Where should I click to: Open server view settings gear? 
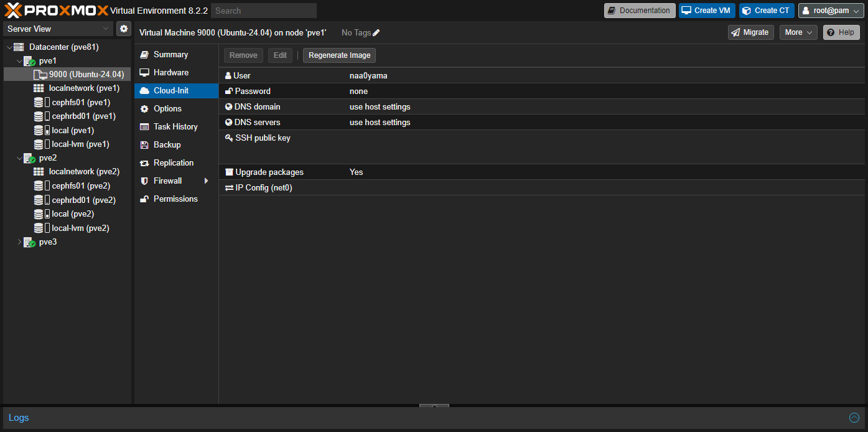click(x=124, y=29)
